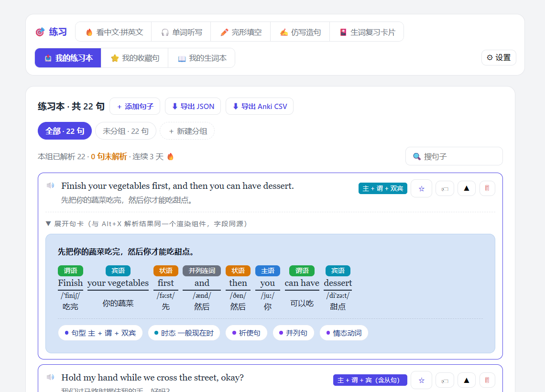545x392 pixels.
Task: Click the streak flame icon
Action: 170,157
